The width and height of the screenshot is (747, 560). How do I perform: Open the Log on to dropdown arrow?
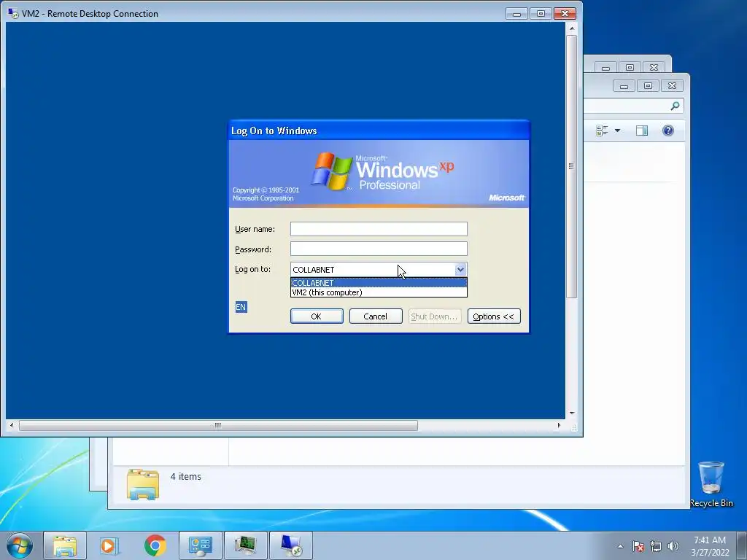pos(460,270)
